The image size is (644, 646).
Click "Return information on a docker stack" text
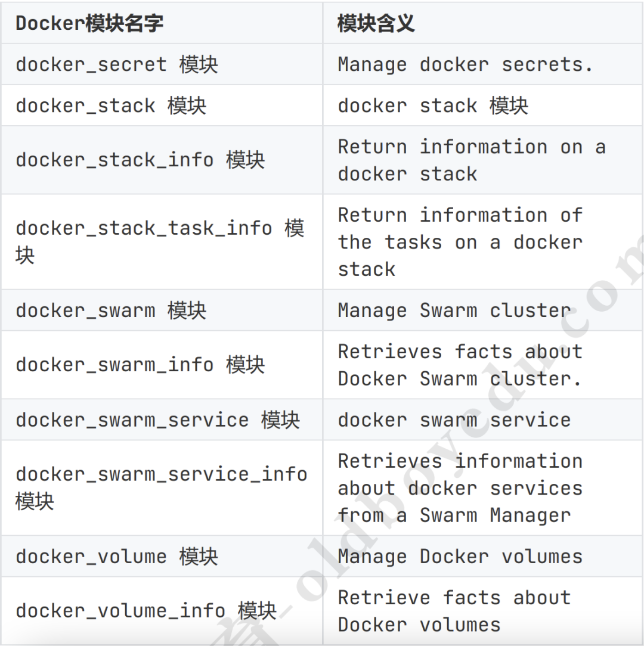tap(471, 160)
